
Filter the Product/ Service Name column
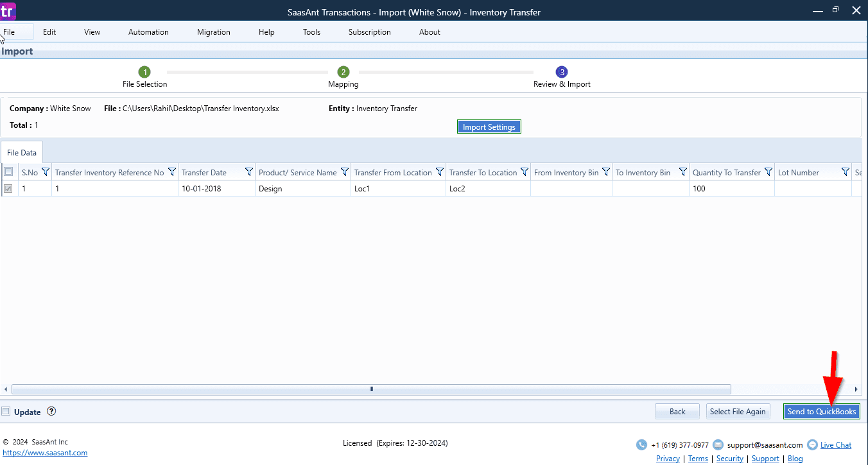click(344, 172)
